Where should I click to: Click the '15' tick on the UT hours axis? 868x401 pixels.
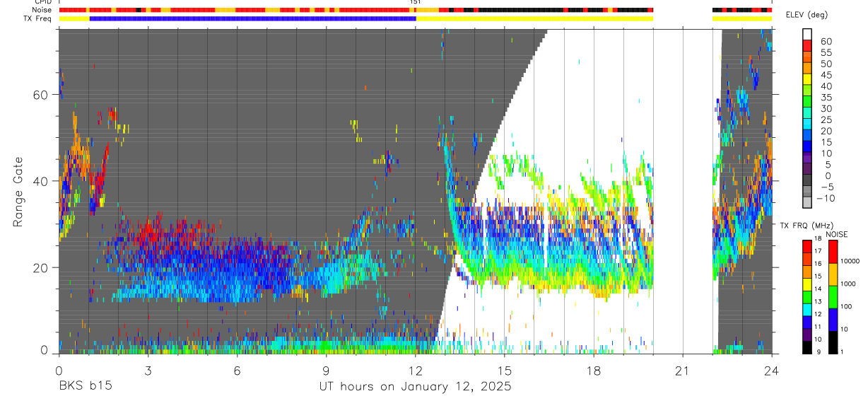point(505,370)
